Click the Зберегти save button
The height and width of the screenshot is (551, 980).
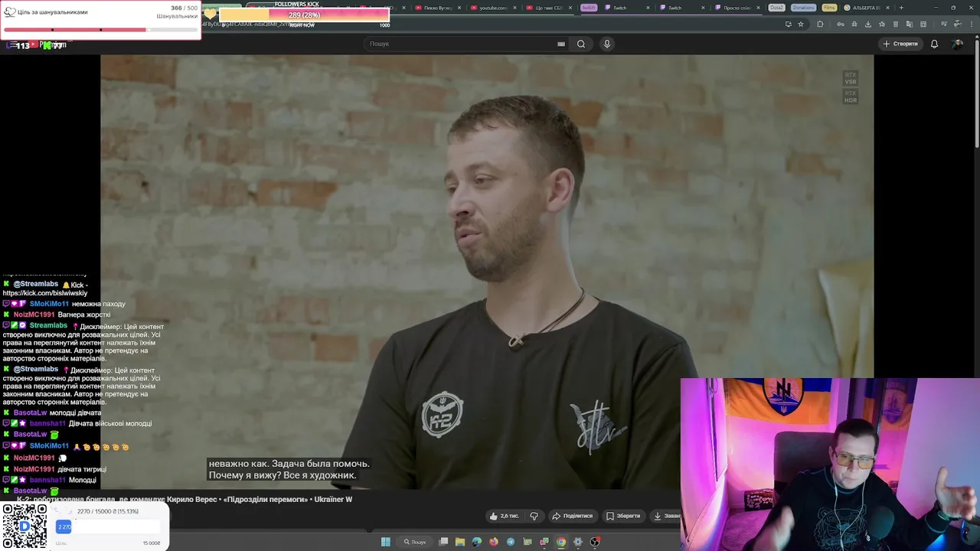point(623,516)
